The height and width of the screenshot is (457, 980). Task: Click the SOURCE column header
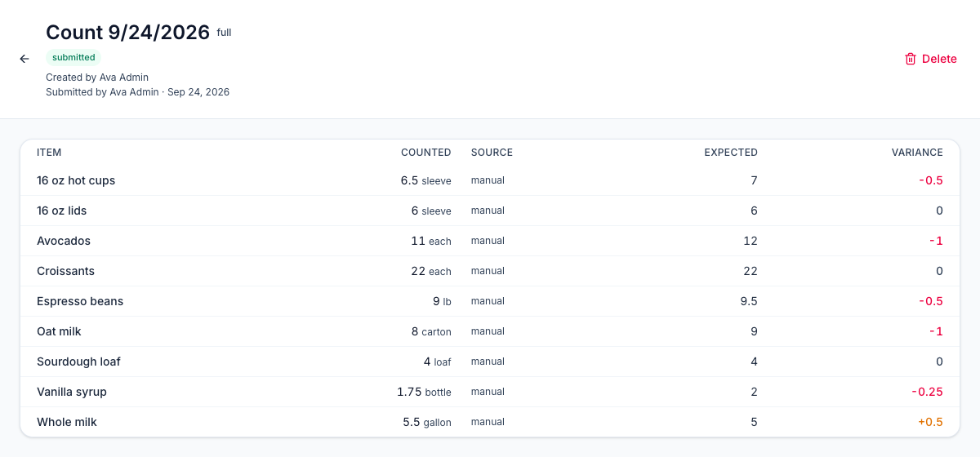click(492, 153)
